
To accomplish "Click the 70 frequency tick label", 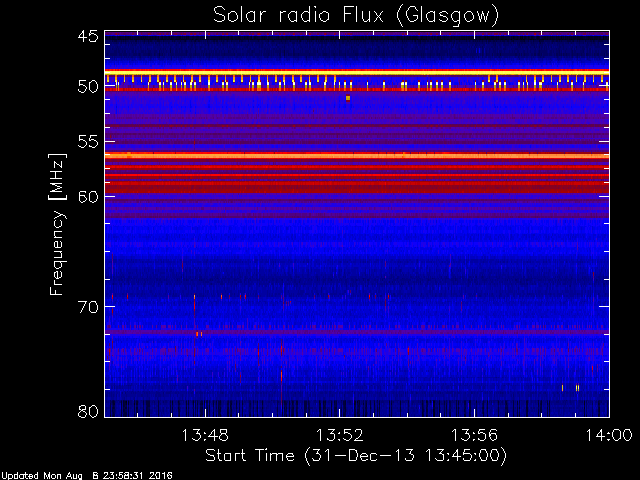I will [x=88, y=307].
